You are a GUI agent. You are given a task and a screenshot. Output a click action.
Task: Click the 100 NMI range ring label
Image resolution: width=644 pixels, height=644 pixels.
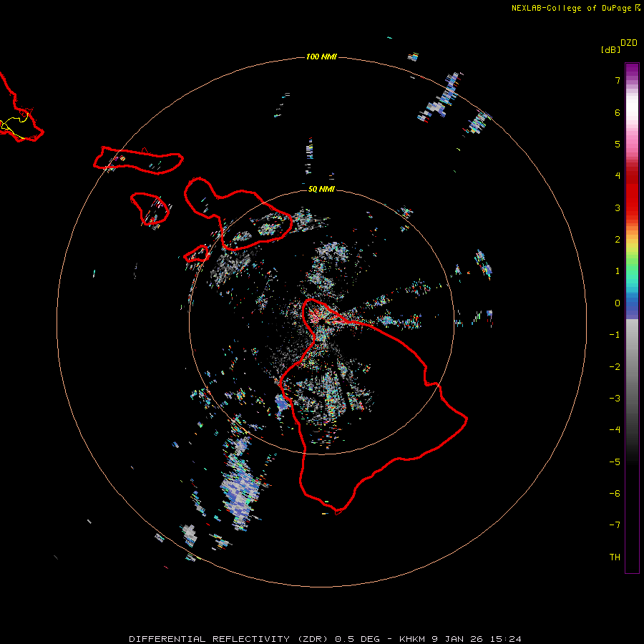point(321,57)
